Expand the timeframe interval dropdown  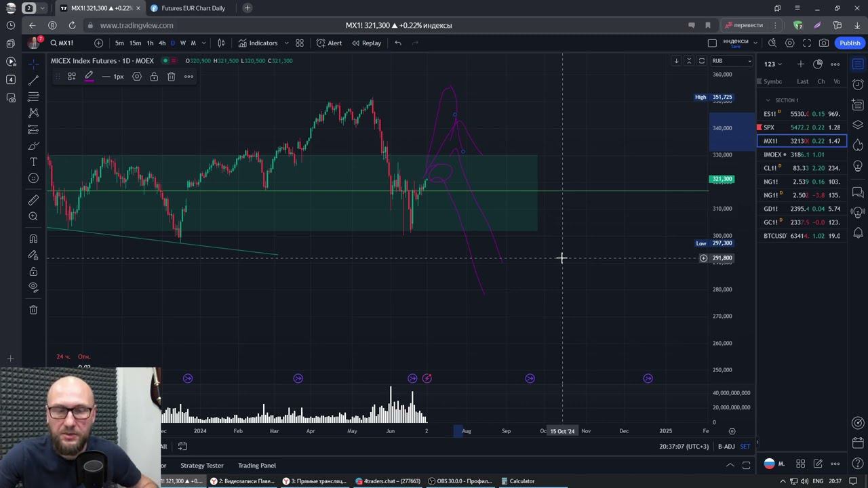(203, 43)
